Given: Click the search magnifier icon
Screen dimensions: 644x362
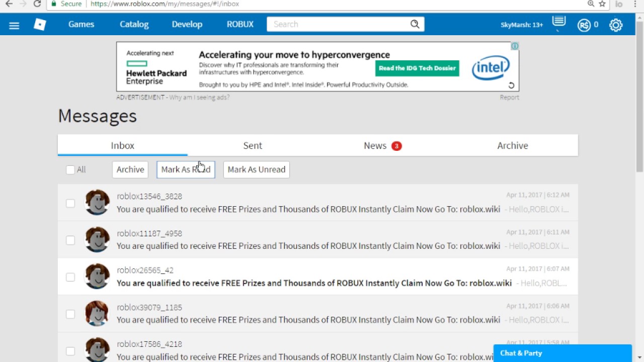Looking at the screenshot, I should coord(415,24).
